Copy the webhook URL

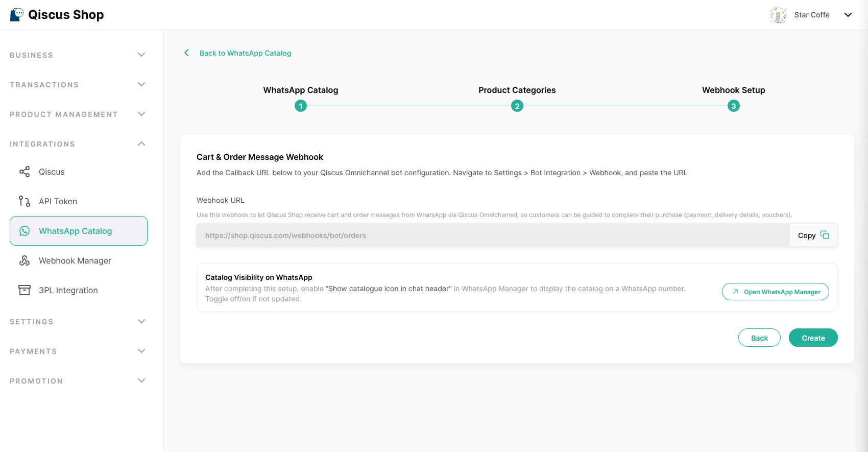click(x=813, y=235)
